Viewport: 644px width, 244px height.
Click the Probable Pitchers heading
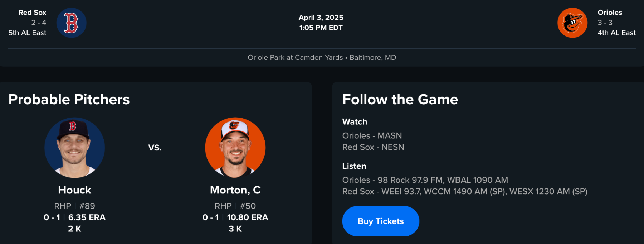(69, 99)
